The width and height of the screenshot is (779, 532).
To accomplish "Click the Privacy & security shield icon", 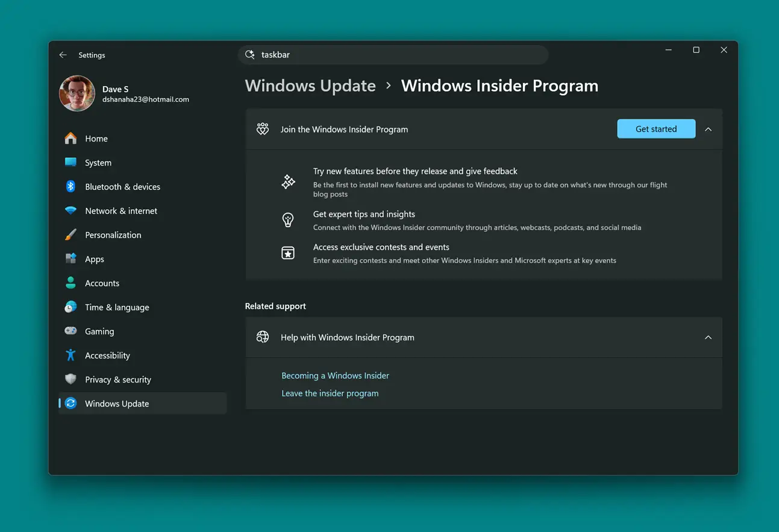I will 70,380.
